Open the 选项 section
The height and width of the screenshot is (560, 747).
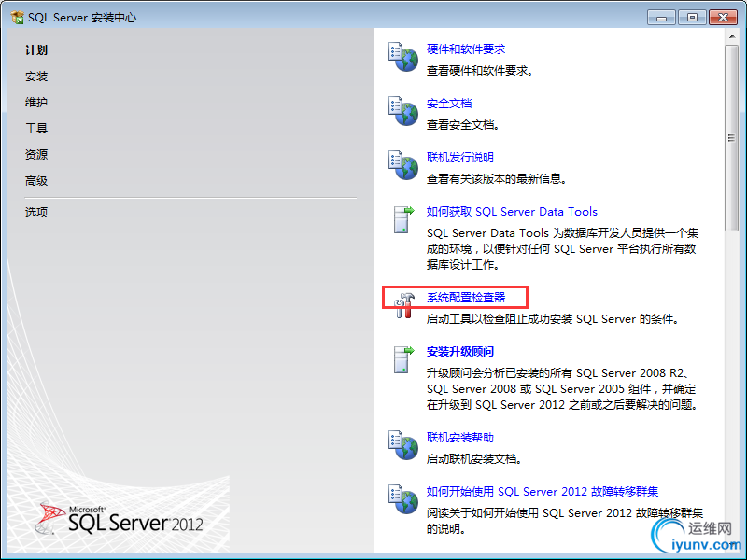[x=36, y=212]
